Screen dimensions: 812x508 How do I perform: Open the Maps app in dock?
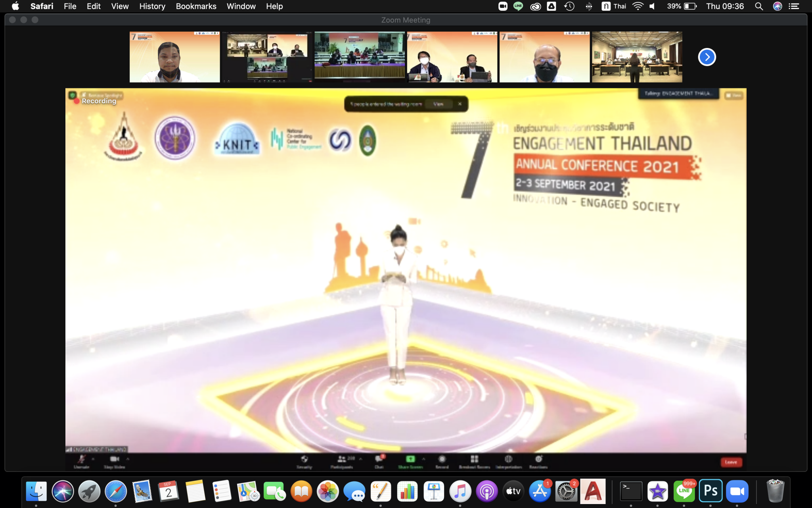249,491
